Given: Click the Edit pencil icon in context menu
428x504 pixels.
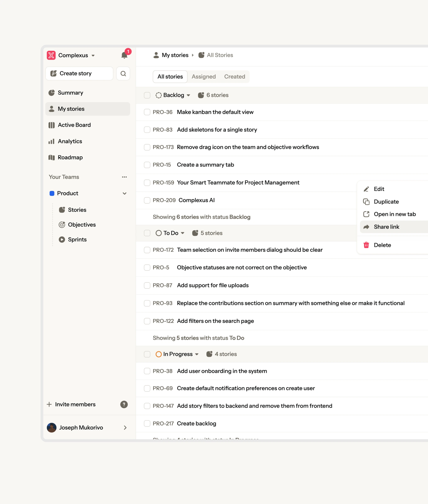Looking at the screenshot, I should coord(366,189).
